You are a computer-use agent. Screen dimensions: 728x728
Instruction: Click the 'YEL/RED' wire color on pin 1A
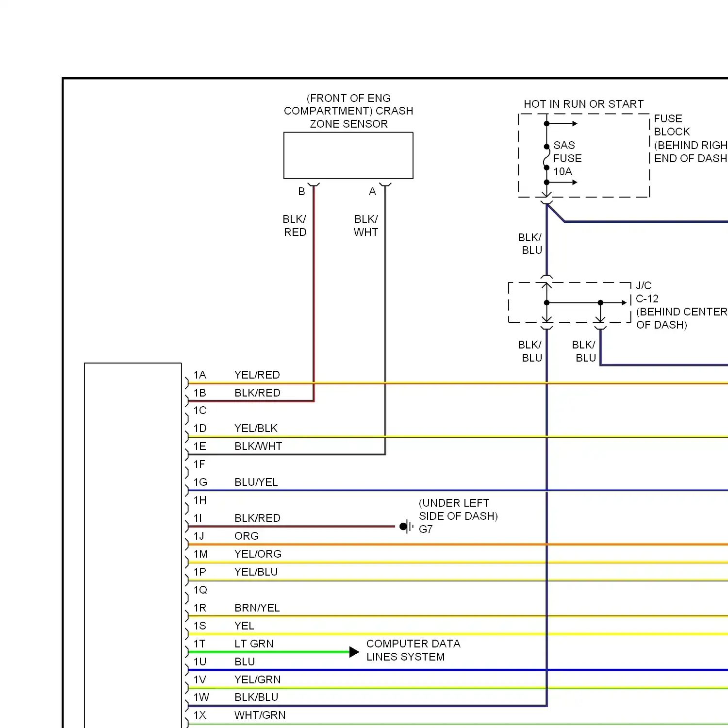(257, 375)
